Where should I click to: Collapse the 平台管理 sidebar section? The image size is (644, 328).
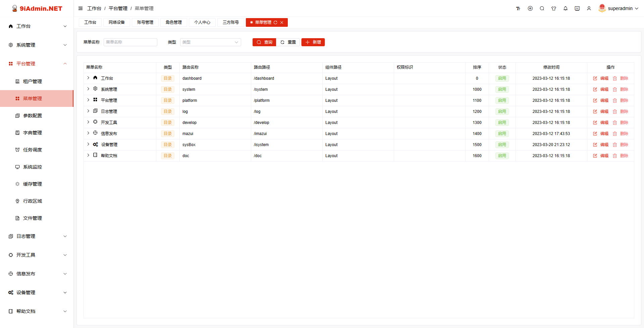[x=36, y=64]
